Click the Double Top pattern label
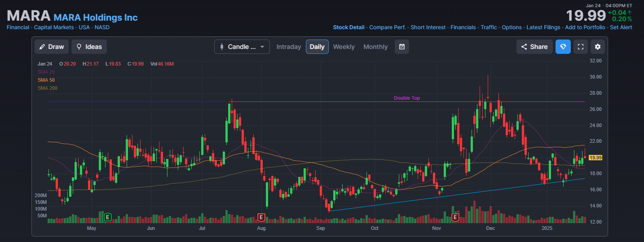The width and height of the screenshot is (644, 242). pos(407,98)
